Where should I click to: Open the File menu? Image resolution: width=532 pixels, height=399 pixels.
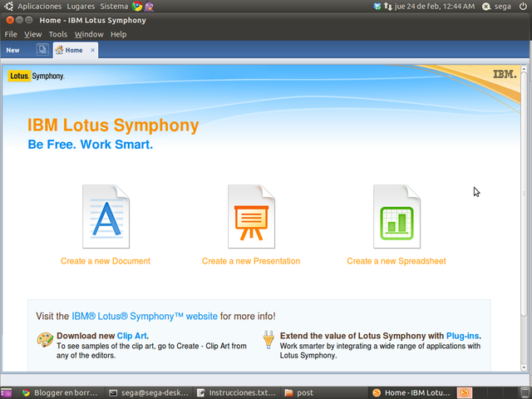pyautogui.click(x=11, y=34)
